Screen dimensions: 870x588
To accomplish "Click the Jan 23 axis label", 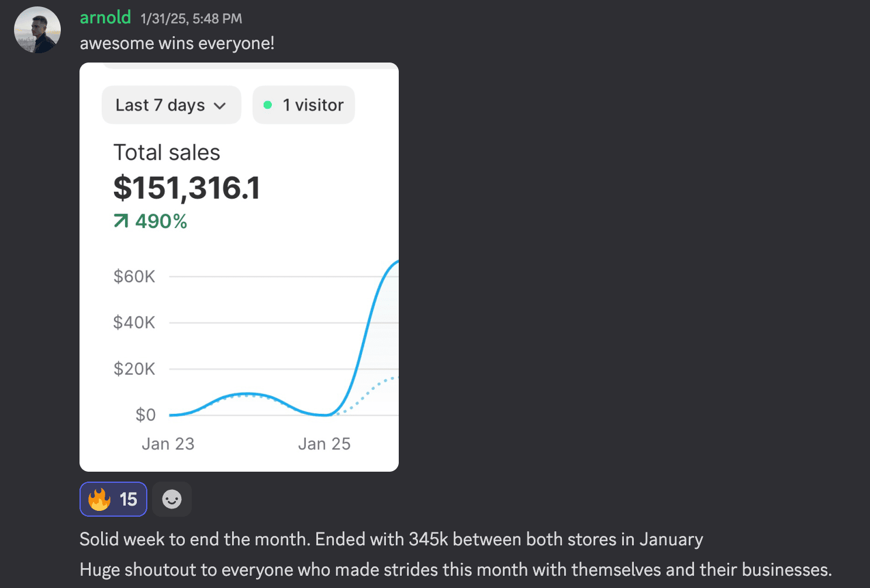I will (x=168, y=444).
